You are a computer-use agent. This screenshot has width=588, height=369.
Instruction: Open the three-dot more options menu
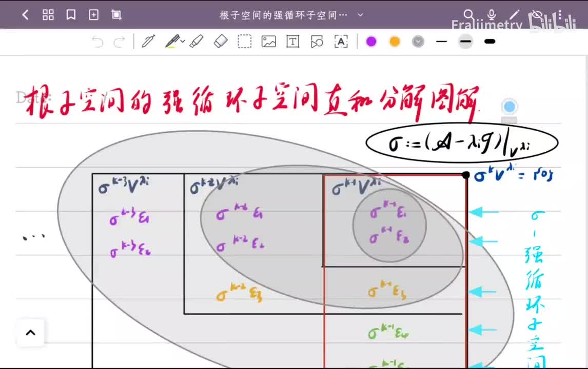559,15
